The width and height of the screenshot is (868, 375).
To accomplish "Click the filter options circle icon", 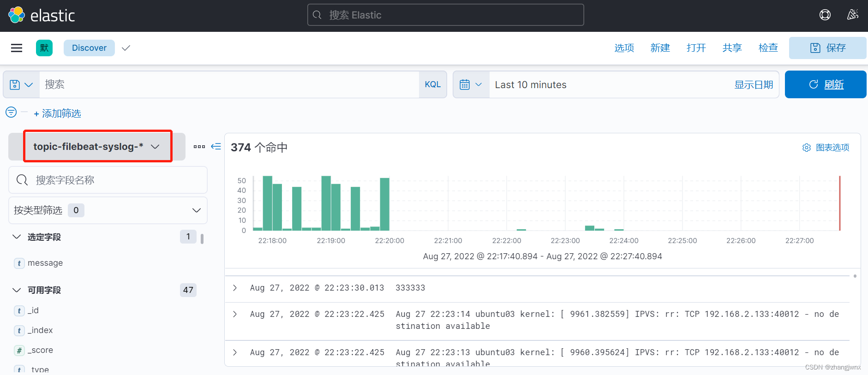I will (11, 112).
